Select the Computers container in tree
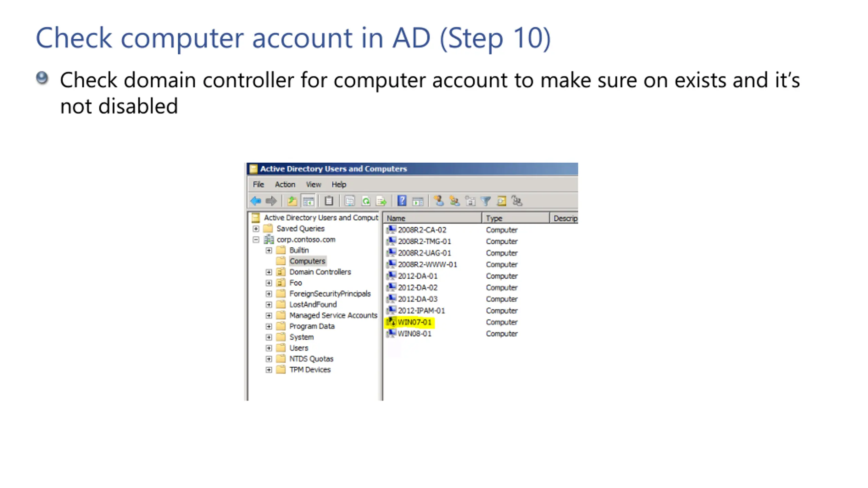The height and width of the screenshot is (488, 868). pos(307,261)
